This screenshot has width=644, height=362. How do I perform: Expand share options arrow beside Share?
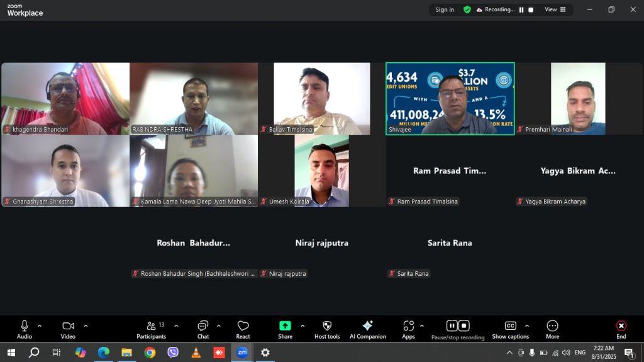pyautogui.click(x=303, y=325)
